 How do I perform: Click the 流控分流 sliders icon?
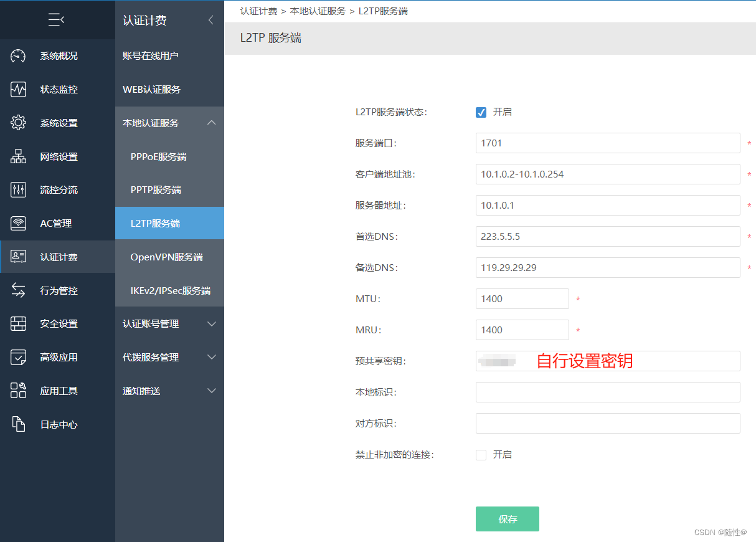pyautogui.click(x=19, y=190)
